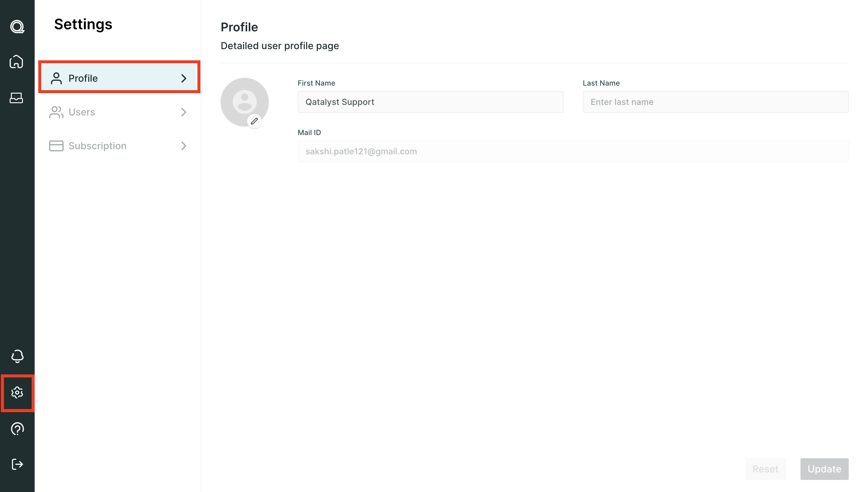Click the Subscription card icon
Screen dimensions: 868x492
[56, 146]
